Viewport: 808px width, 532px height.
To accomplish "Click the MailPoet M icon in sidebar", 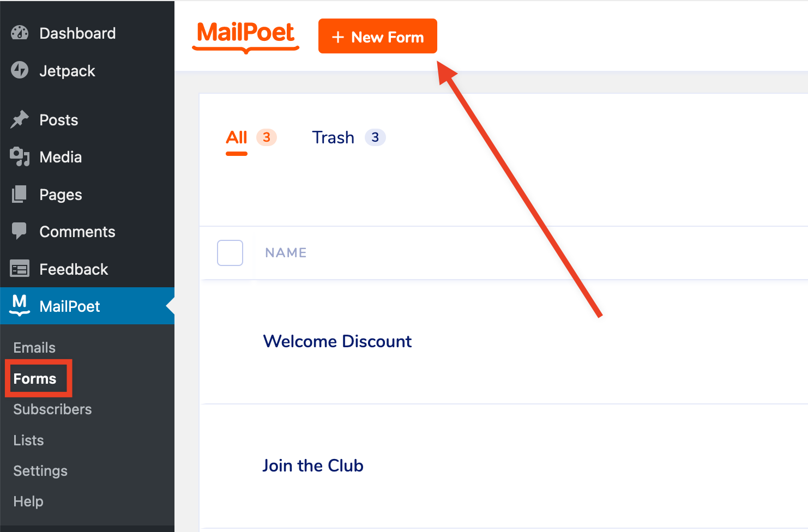I will (20, 305).
